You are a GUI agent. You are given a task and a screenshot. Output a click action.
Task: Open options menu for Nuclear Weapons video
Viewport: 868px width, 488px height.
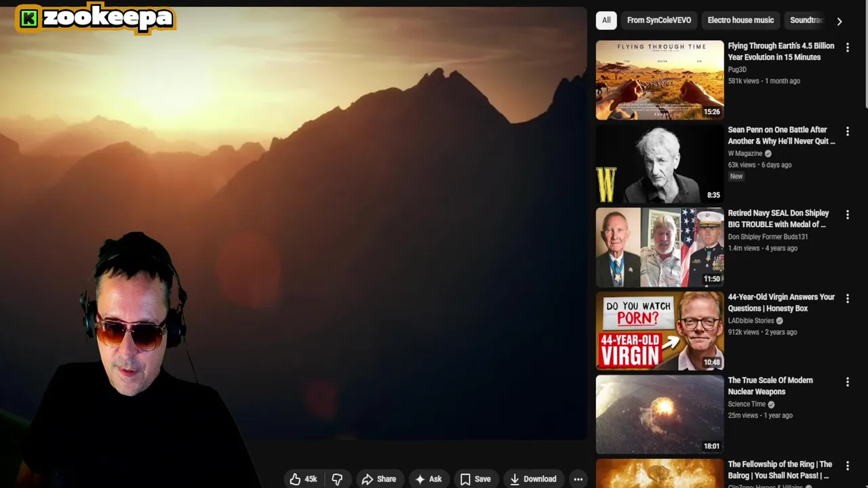847,382
